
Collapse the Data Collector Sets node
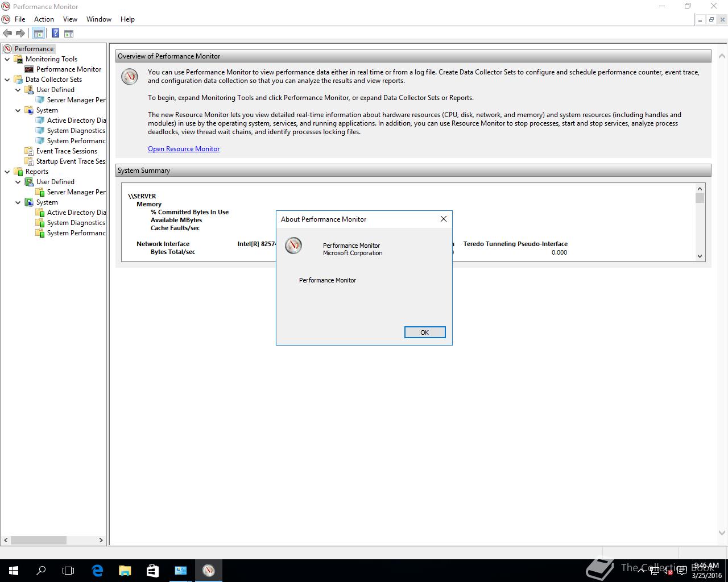[x=7, y=80]
